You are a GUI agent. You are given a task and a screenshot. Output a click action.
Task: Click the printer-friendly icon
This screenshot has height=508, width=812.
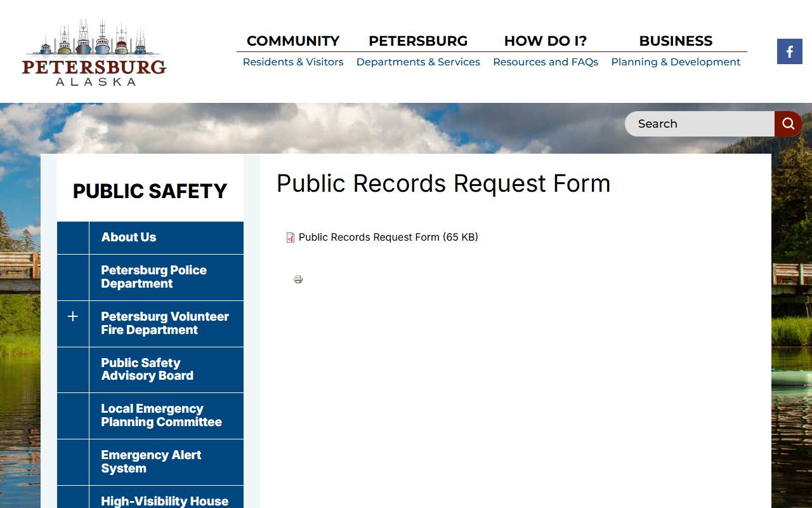298,279
